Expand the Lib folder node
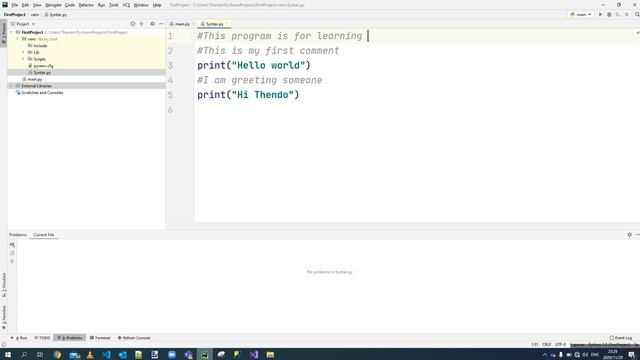 tap(24, 52)
